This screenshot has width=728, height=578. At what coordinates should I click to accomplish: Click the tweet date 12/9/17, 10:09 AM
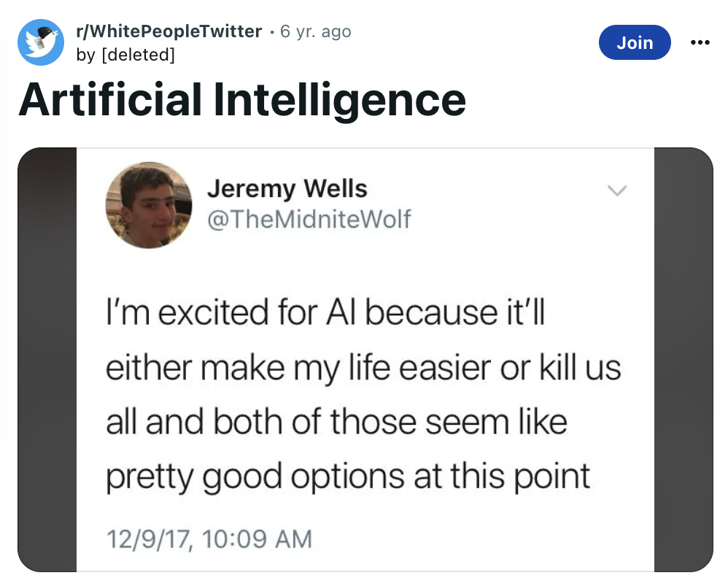tap(209, 539)
